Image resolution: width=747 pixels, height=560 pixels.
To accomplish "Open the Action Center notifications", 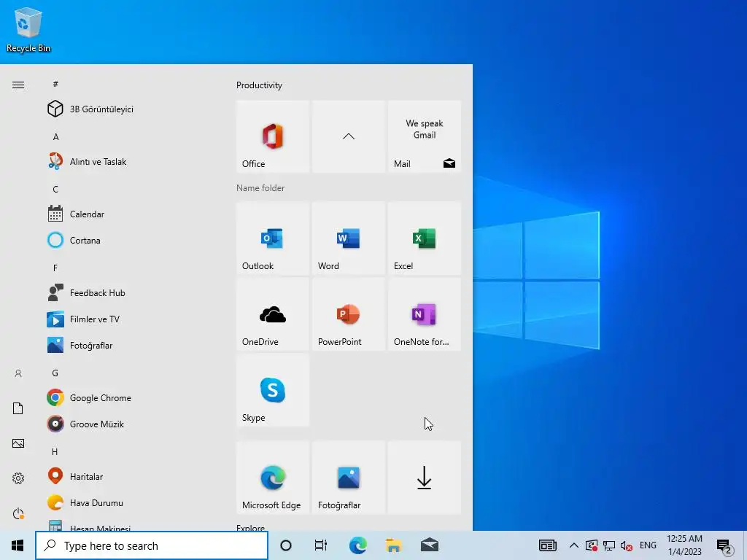I will pos(724,546).
